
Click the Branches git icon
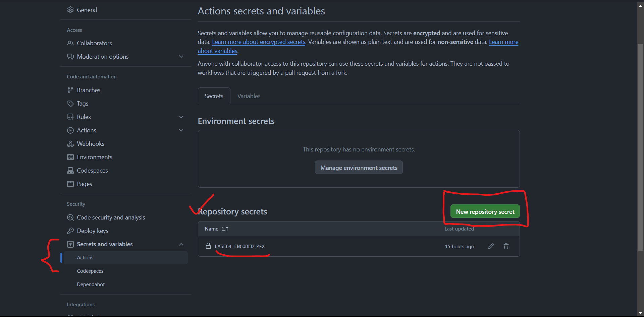coord(70,90)
